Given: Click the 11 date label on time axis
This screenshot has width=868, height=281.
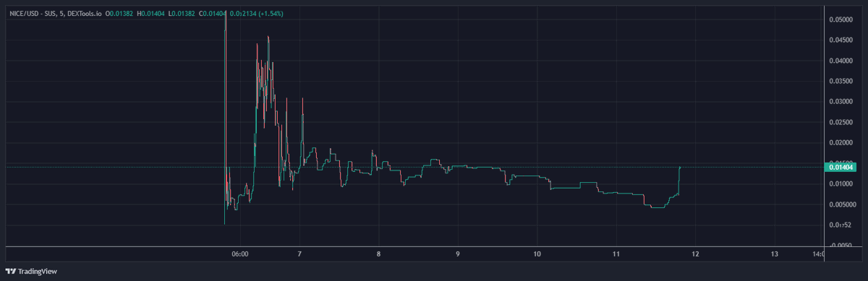Looking at the screenshot, I should 616,254.
